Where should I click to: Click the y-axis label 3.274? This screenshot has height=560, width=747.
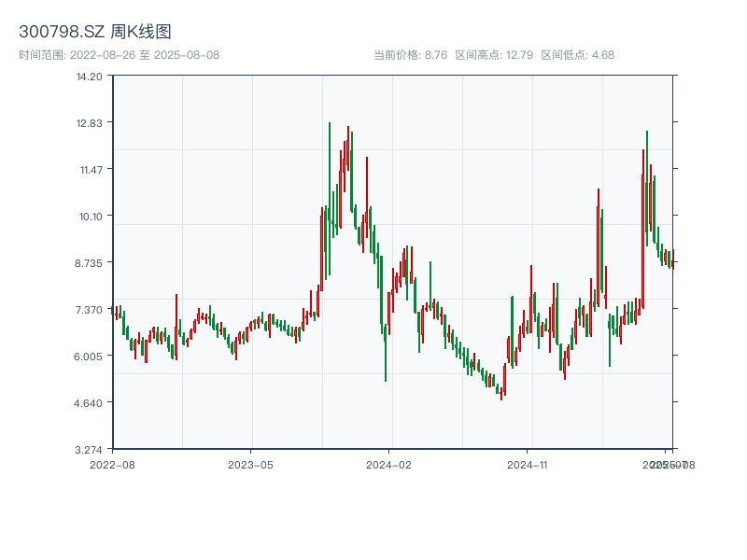(88, 450)
